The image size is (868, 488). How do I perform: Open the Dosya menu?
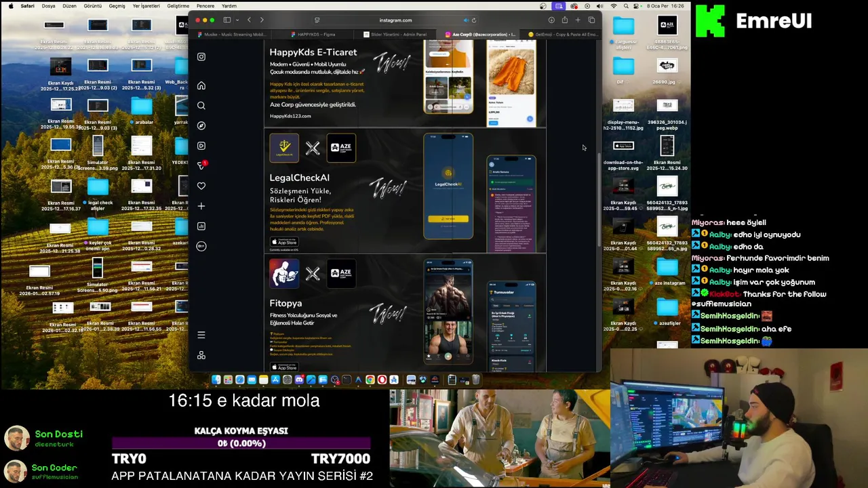click(49, 5)
